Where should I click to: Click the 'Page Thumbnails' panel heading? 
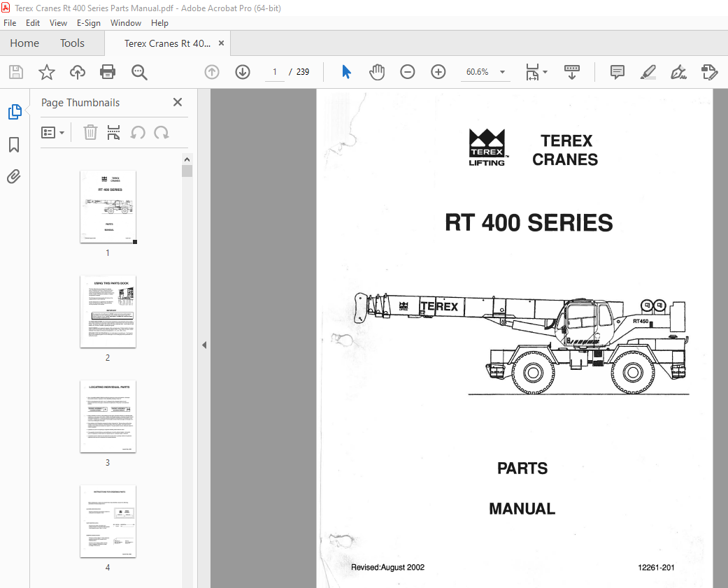(80, 103)
